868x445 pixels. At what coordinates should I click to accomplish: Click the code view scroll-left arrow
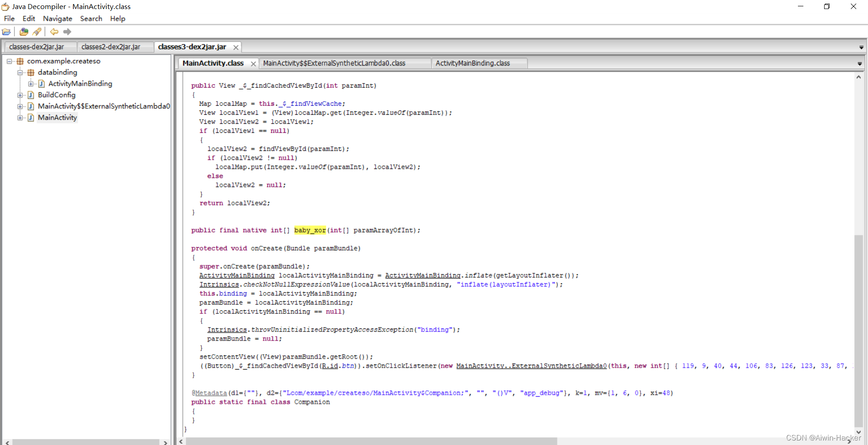click(181, 441)
